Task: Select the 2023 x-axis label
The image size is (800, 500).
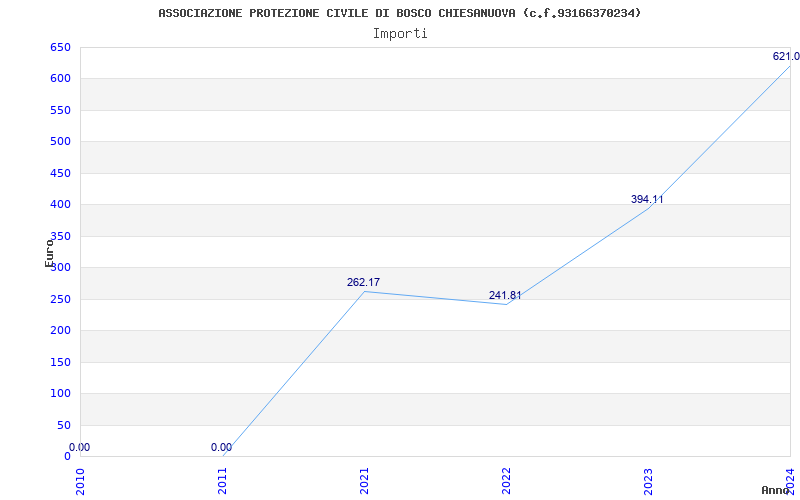Action: coord(647,481)
